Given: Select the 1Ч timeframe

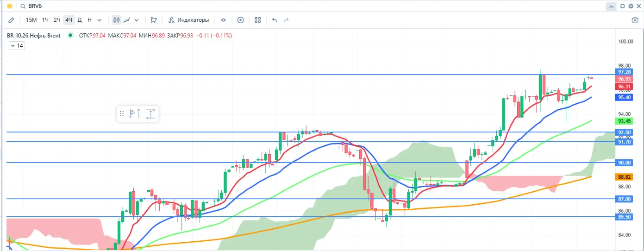Looking at the screenshot, I should (x=45, y=20).
